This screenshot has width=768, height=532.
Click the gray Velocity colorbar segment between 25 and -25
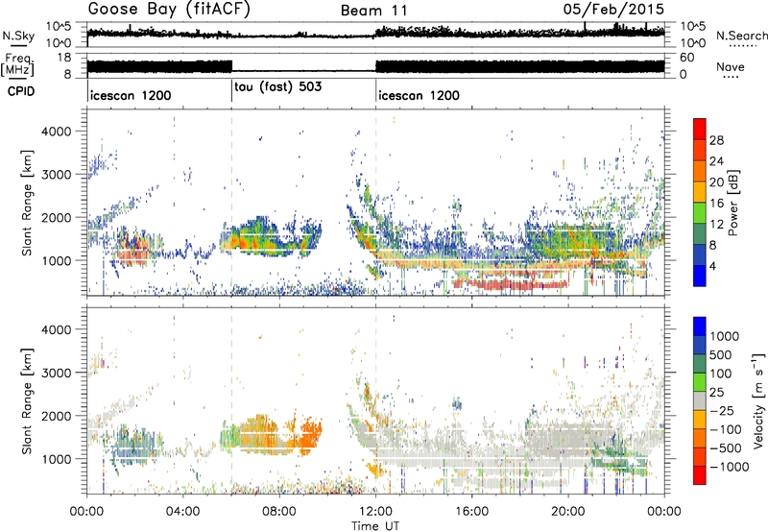click(700, 400)
